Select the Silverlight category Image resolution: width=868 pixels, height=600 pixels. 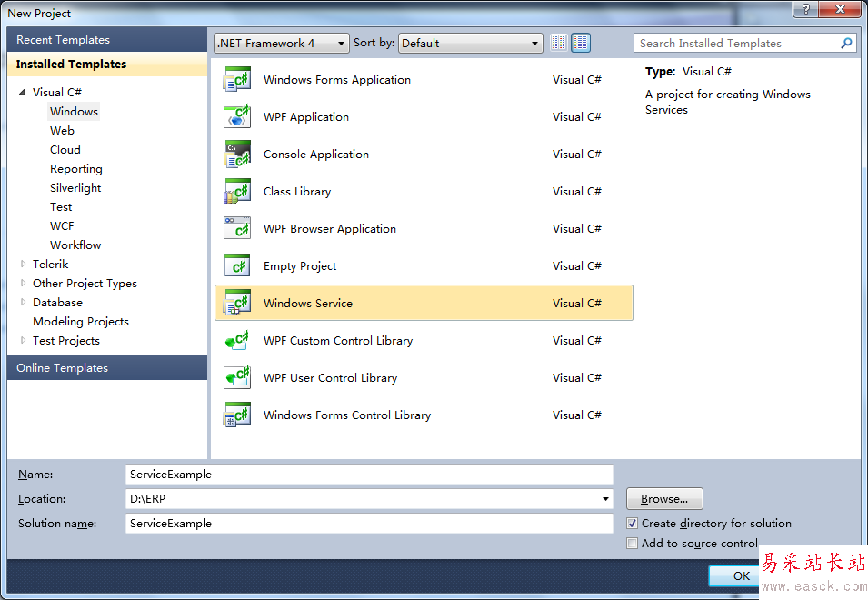click(75, 187)
